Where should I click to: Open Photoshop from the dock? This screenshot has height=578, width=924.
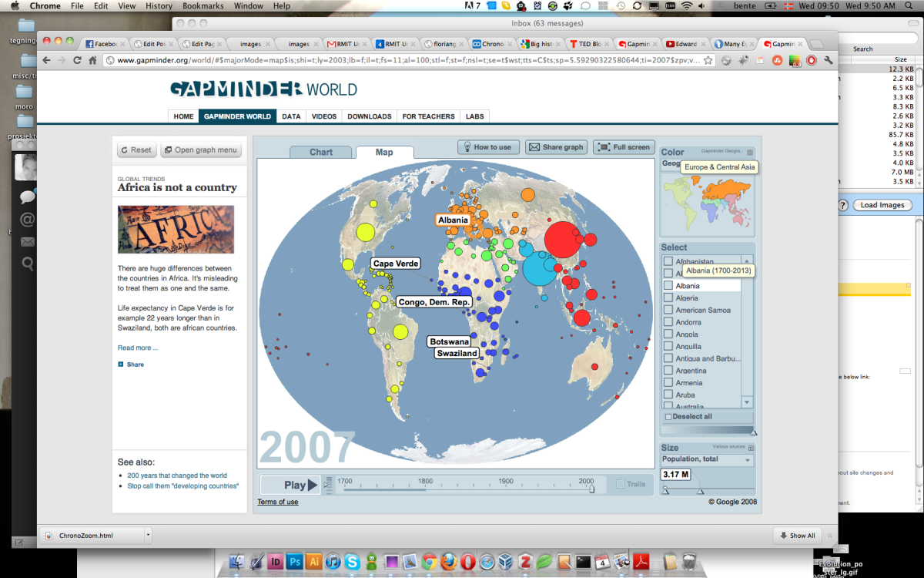click(296, 562)
